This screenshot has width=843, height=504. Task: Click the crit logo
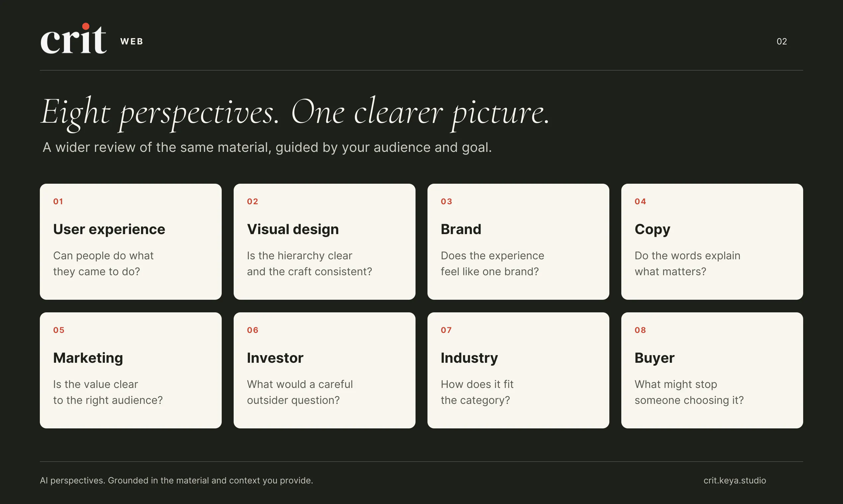point(73,38)
